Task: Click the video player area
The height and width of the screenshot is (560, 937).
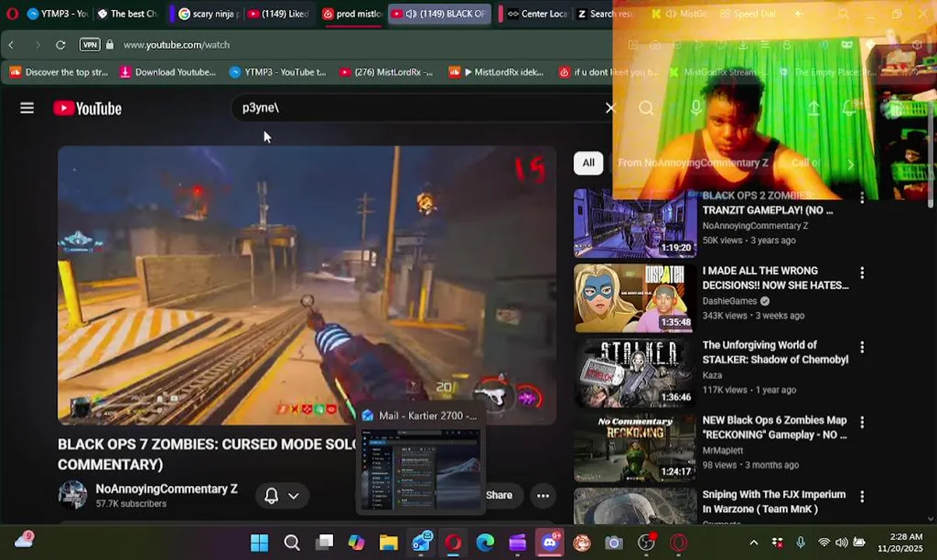Action: [307, 285]
